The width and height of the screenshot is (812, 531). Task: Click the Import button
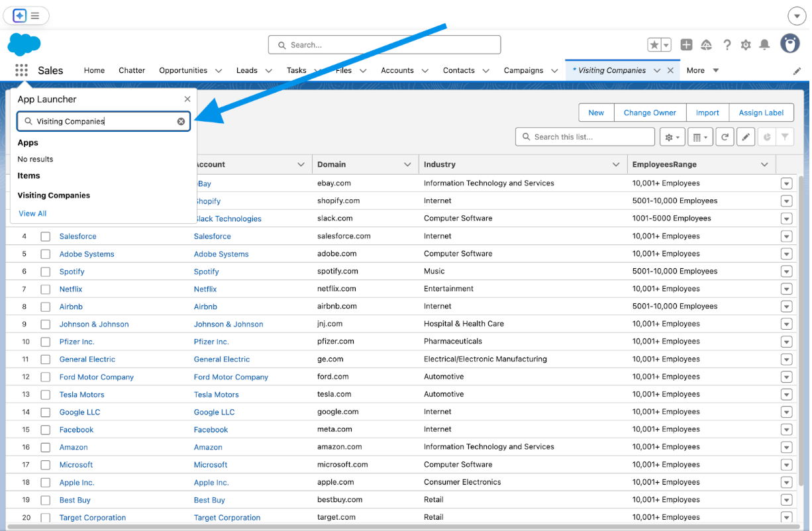click(x=707, y=113)
